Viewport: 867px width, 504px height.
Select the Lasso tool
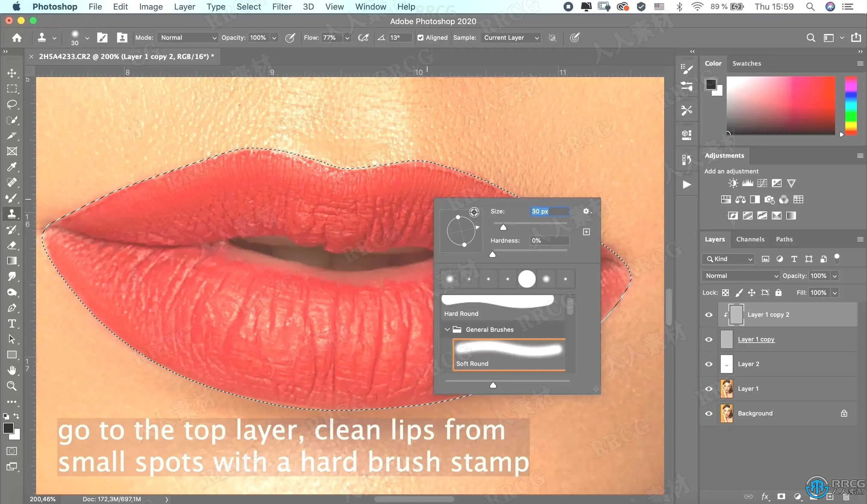(x=12, y=104)
